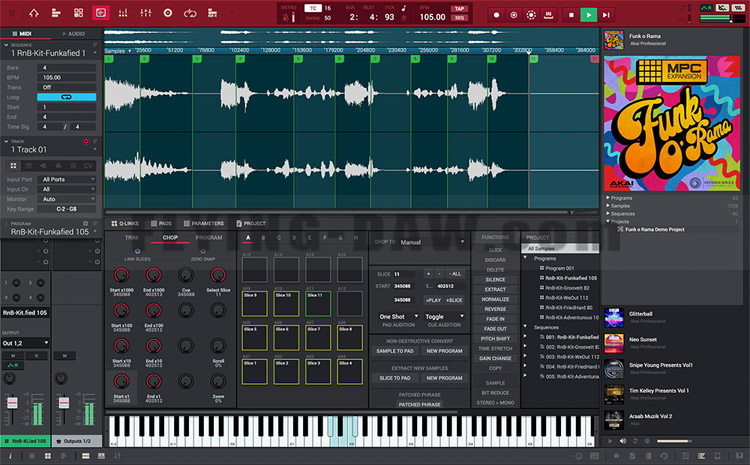Expand sequence 001: RnB-Kit-Funkafied

tap(525, 336)
